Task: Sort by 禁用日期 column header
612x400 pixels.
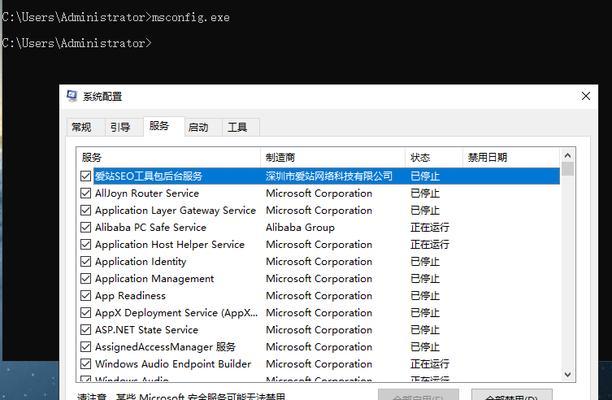Action: (511, 157)
